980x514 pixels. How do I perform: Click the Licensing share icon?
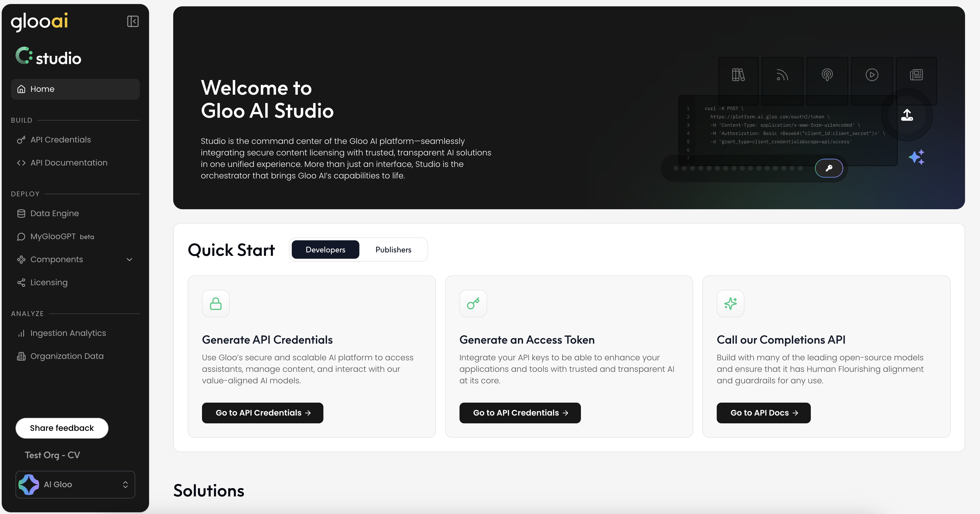pyautogui.click(x=21, y=283)
